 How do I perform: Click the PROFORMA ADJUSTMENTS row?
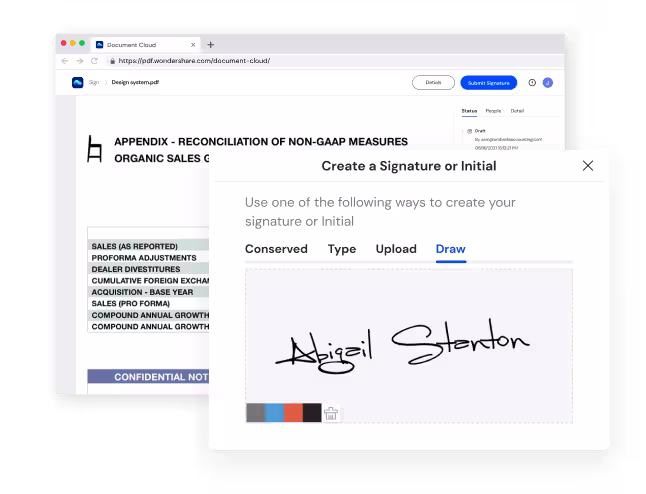pyautogui.click(x=148, y=258)
